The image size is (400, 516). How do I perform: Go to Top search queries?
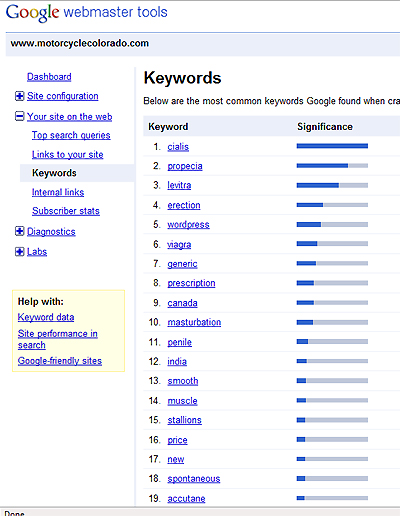71,135
